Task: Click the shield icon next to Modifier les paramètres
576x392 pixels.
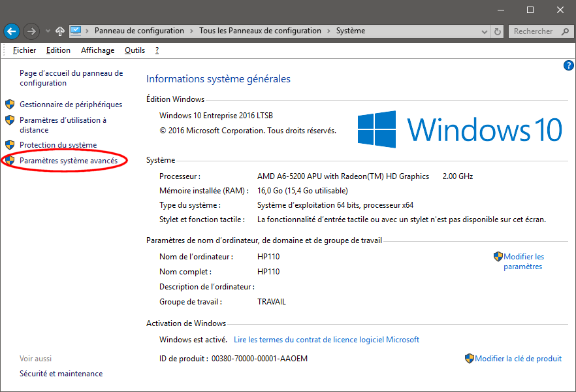Action: click(x=498, y=257)
